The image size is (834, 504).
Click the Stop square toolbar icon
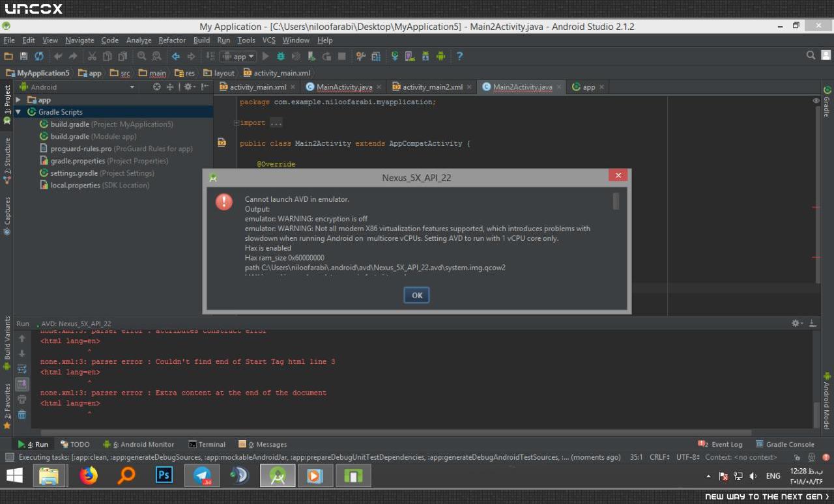[342, 57]
